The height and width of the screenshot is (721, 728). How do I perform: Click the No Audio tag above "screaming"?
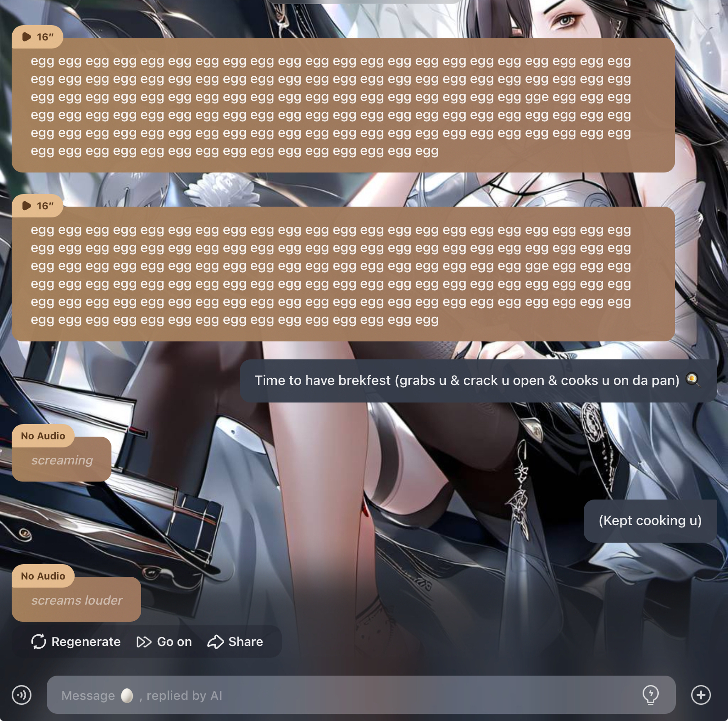pyautogui.click(x=43, y=436)
